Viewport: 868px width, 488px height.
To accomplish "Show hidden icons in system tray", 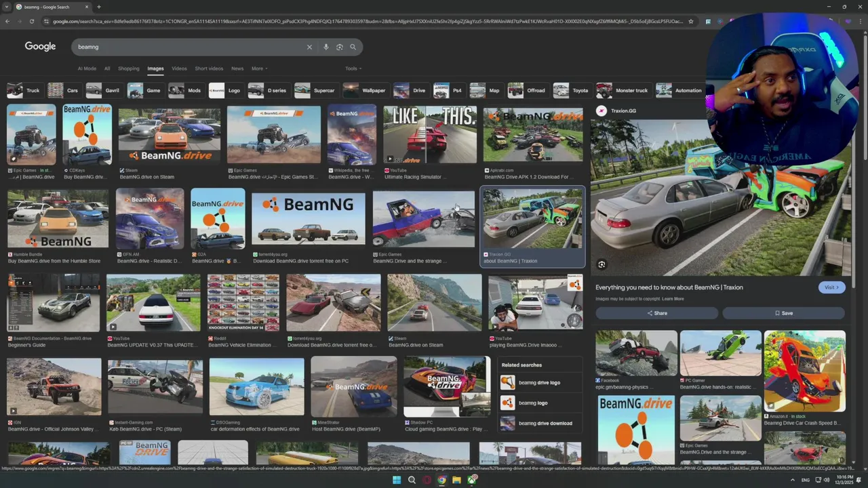I will tap(792, 480).
